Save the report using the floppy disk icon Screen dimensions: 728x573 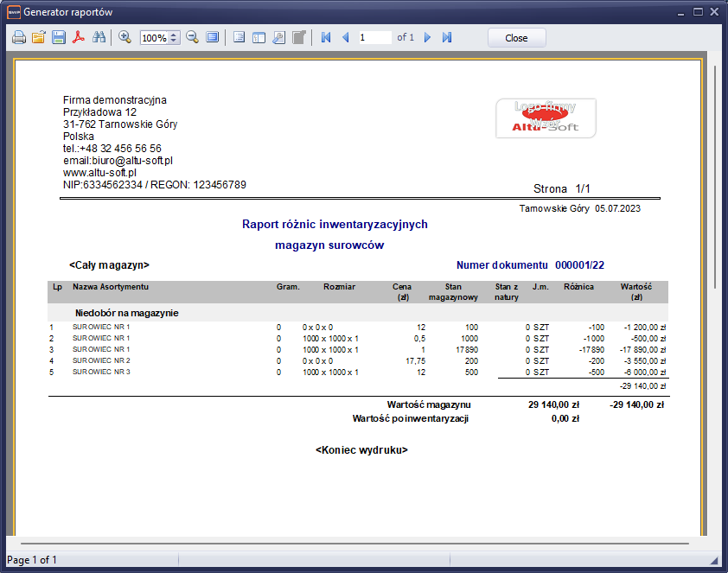coord(59,38)
